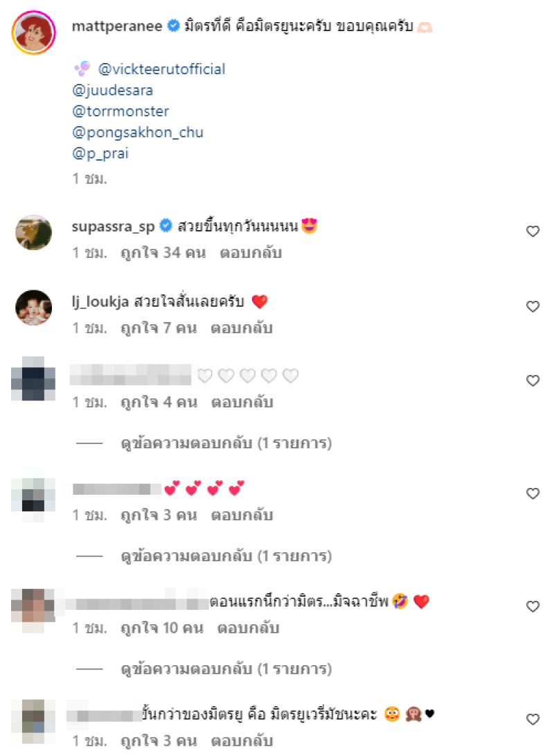Expand replies under the pink hearts comment

tap(226, 556)
